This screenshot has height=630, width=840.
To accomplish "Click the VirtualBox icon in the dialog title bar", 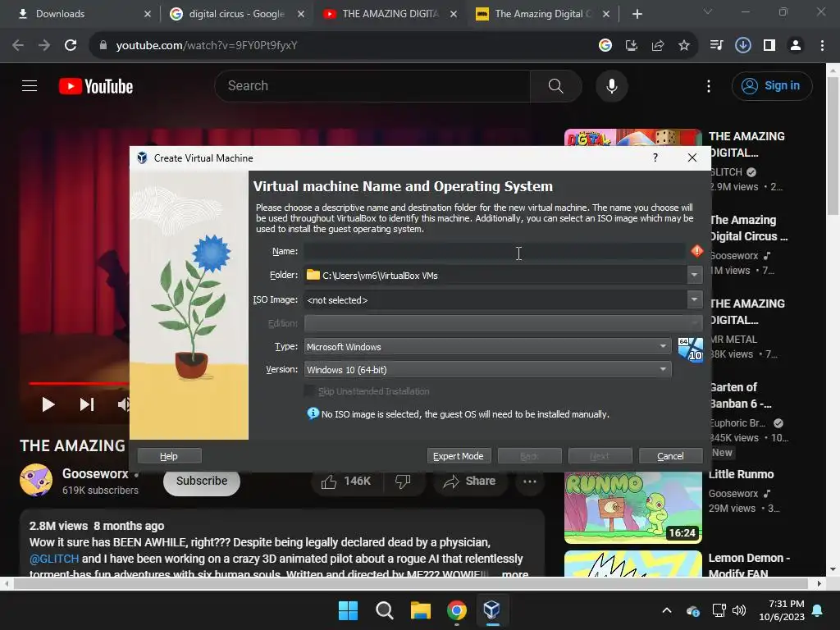I will tap(142, 158).
